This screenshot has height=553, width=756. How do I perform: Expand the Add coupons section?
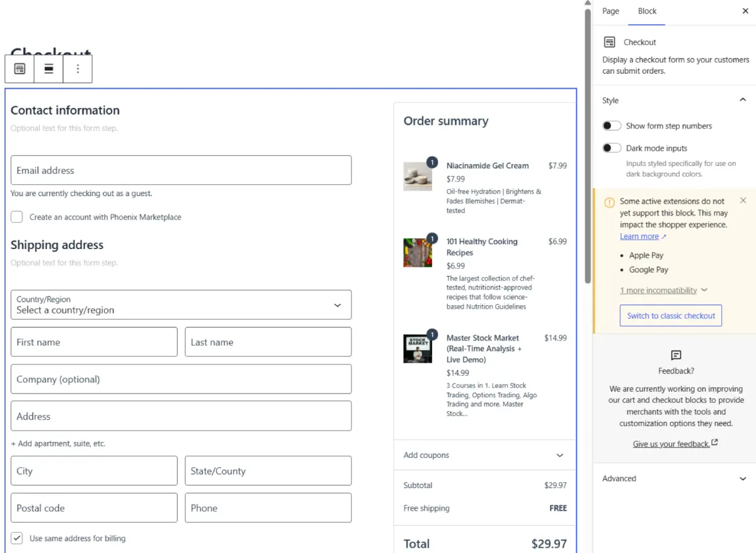(484, 455)
